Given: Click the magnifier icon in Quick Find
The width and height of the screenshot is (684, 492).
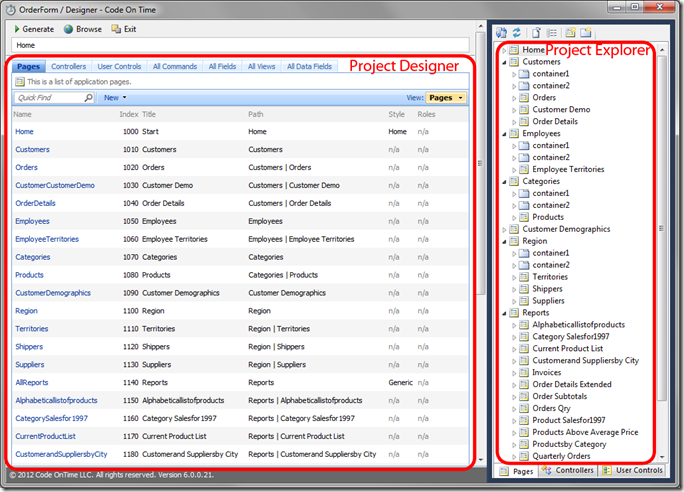Looking at the screenshot, I should pos(89,98).
